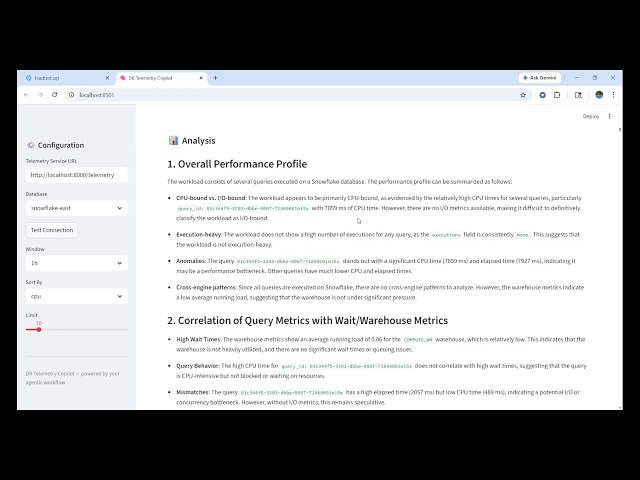Close the DB Telemetry Copilot tab
This screenshot has width=640, height=480.
tap(201, 78)
